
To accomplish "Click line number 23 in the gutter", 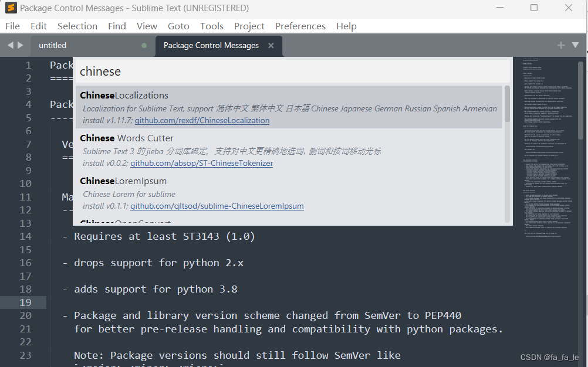I will coord(25,355).
